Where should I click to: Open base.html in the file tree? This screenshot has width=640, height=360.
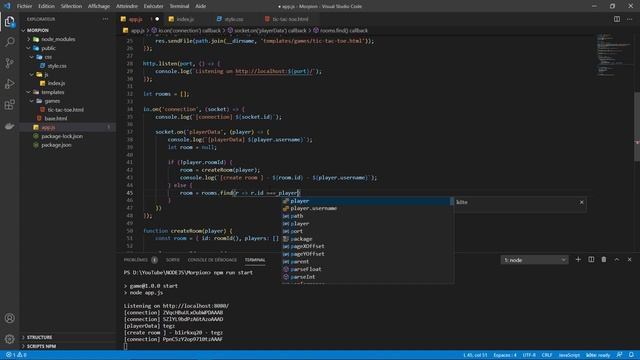(x=56, y=118)
